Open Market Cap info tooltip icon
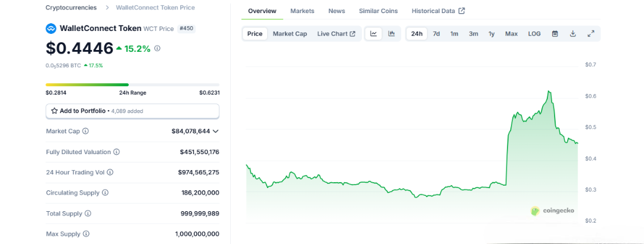 click(x=85, y=132)
